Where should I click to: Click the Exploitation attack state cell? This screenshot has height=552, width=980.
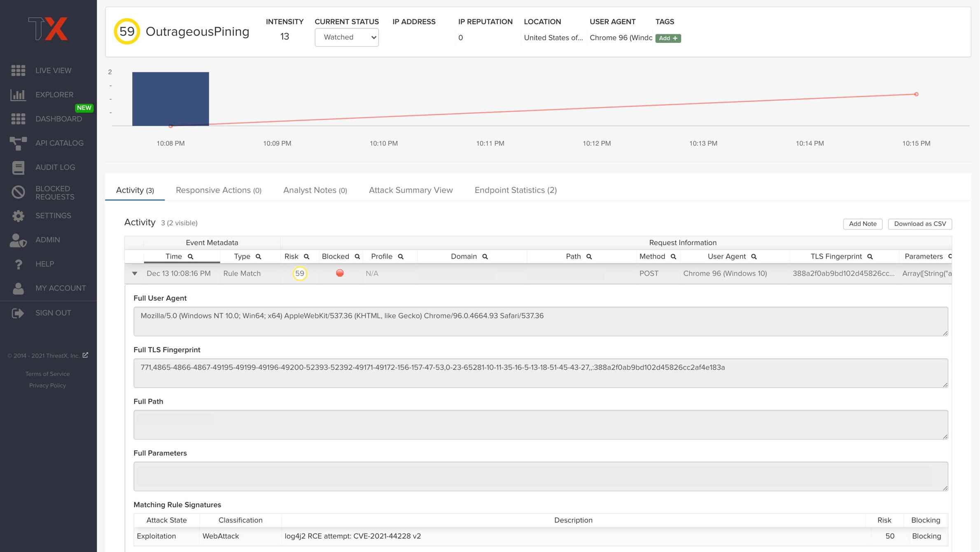point(156,536)
